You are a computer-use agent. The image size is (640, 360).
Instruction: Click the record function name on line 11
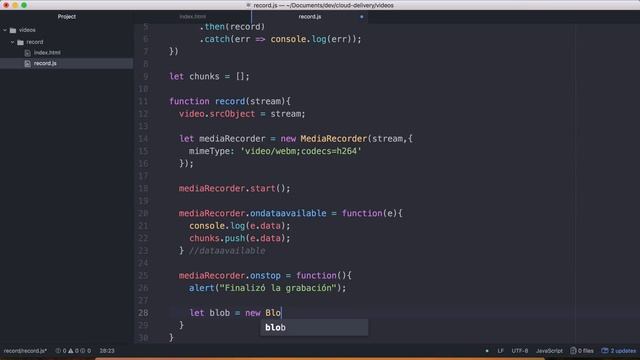229,101
